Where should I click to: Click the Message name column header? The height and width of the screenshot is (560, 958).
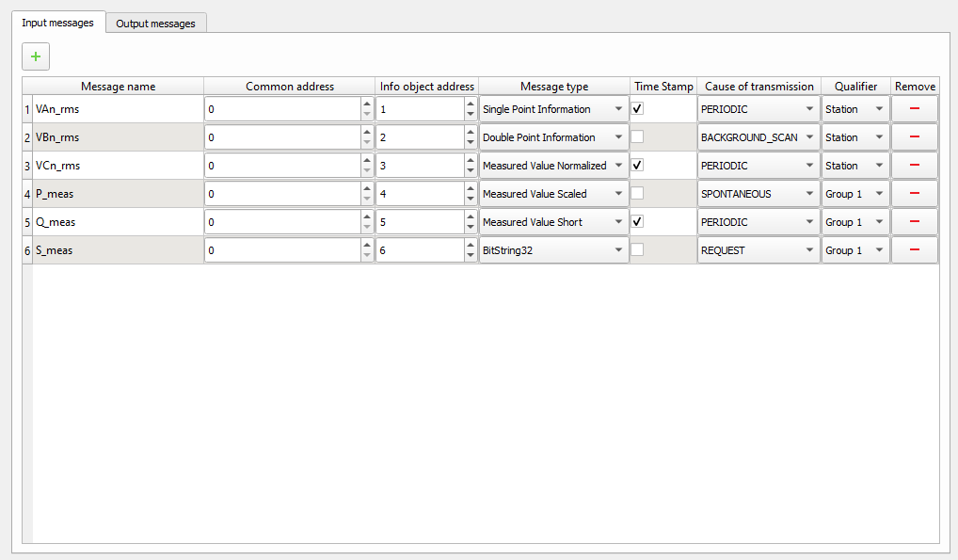[118, 87]
